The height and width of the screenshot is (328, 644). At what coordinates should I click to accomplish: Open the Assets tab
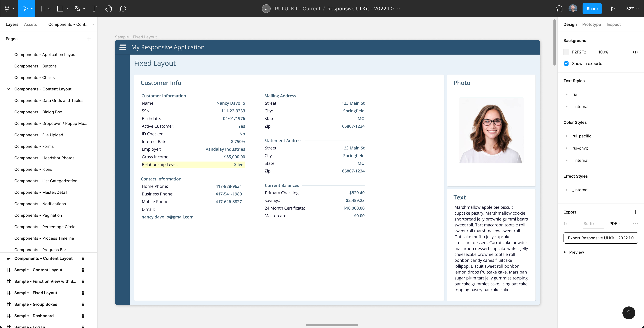click(x=30, y=24)
